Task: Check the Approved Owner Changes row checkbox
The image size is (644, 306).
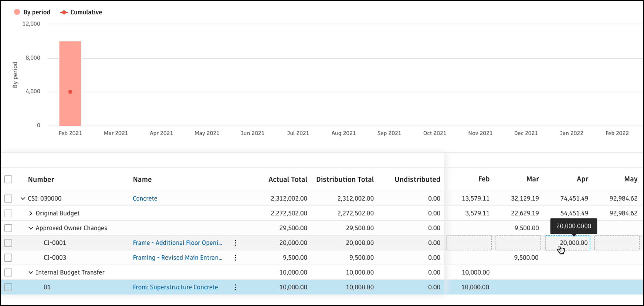Action: [8, 228]
